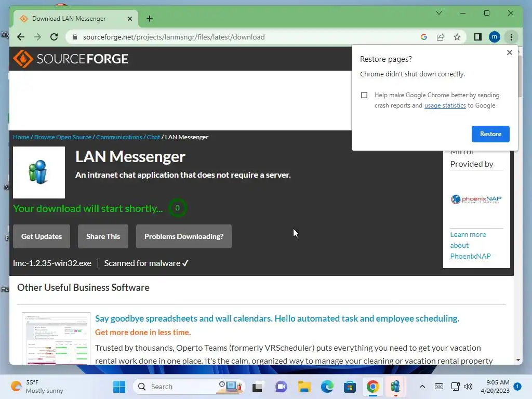532x399 pixels.
Task: Click the taskbar Search box
Action: [x=189, y=387]
